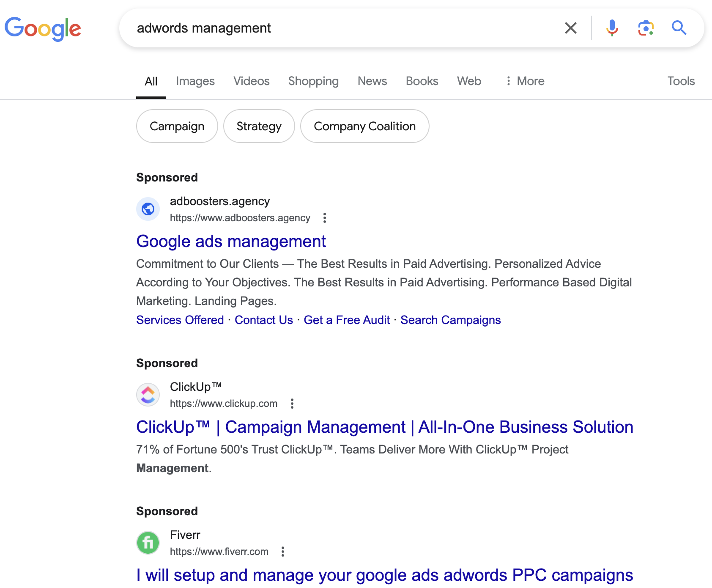This screenshot has width=712, height=588.
Task: Start voice search with microphone icon
Action: click(x=612, y=28)
